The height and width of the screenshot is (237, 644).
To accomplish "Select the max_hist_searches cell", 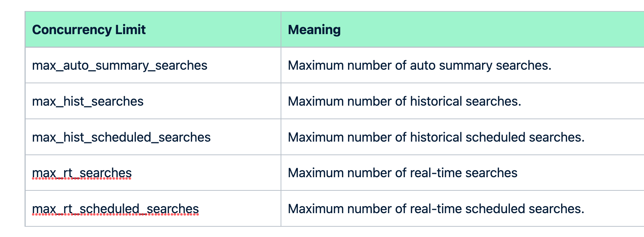I will click(88, 101).
